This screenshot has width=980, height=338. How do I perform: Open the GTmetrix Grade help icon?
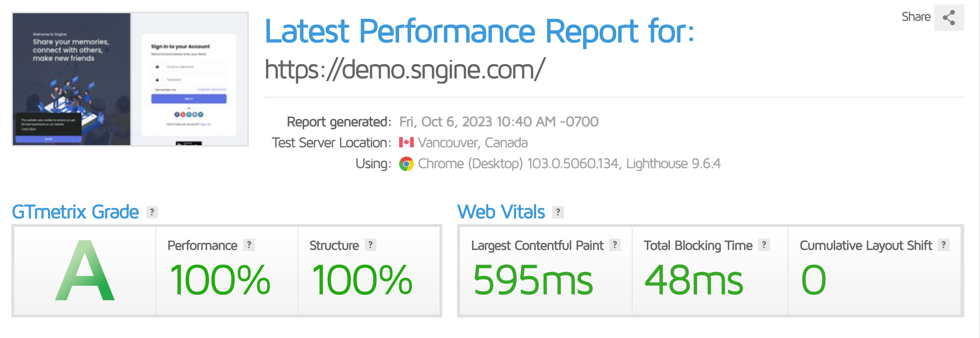152,212
